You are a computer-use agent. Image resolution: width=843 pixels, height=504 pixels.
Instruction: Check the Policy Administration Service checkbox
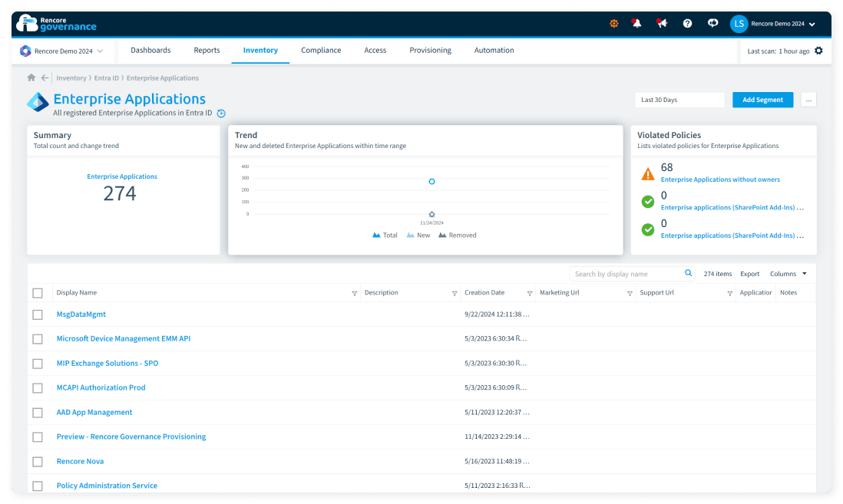[x=38, y=486]
